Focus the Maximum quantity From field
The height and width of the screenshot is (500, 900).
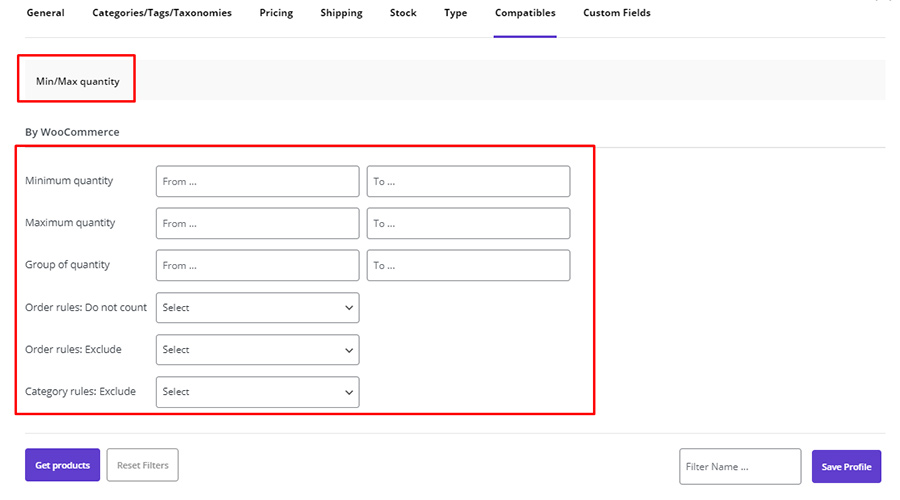click(258, 223)
